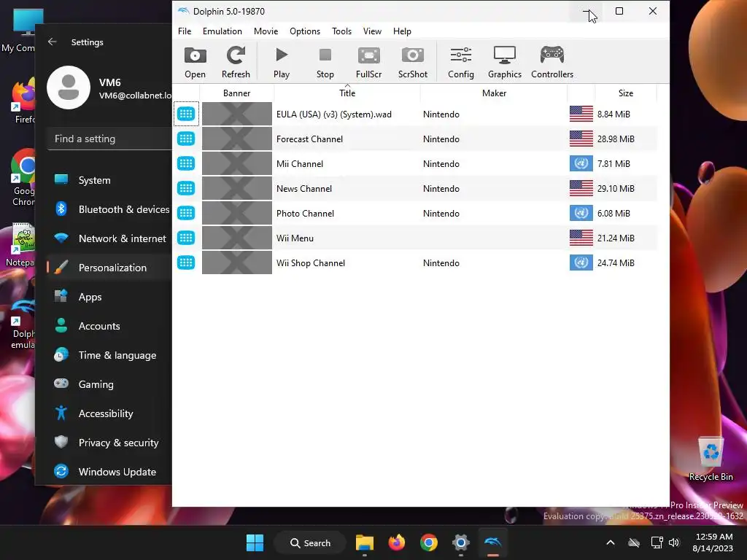Click the Open toolbar icon in Dolphin
Screen dimensions: 747x560
[x=195, y=63]
